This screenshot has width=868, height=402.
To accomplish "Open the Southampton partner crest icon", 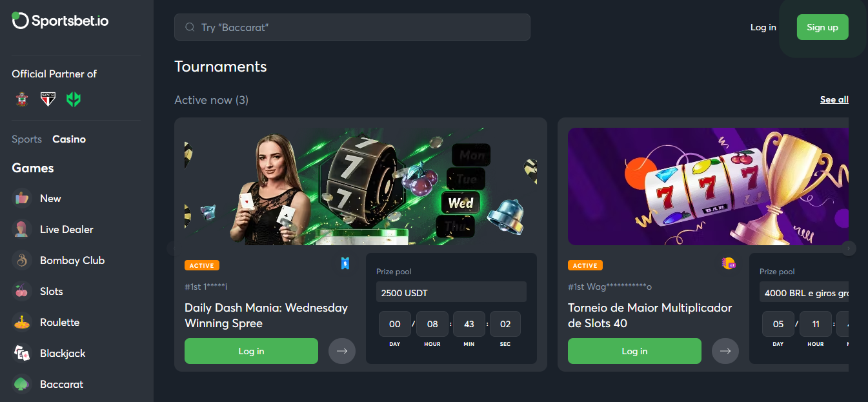I will (x=22, y=99).
